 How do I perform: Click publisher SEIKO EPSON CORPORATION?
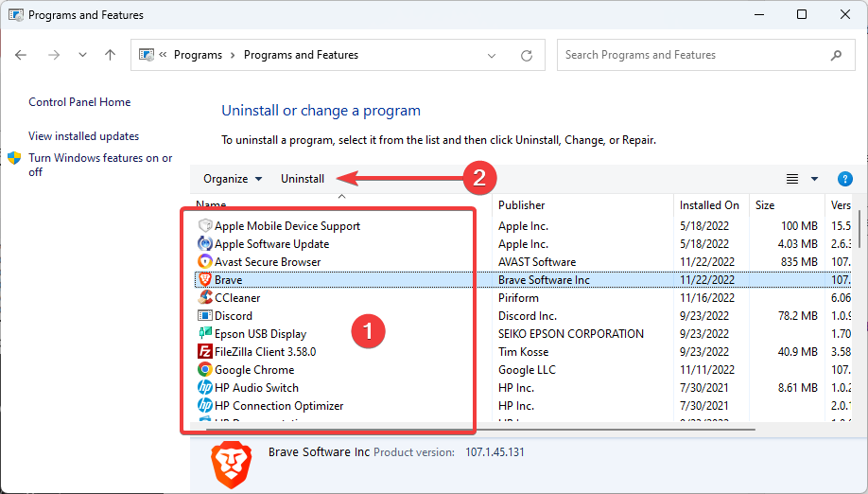tap(571, 333)
